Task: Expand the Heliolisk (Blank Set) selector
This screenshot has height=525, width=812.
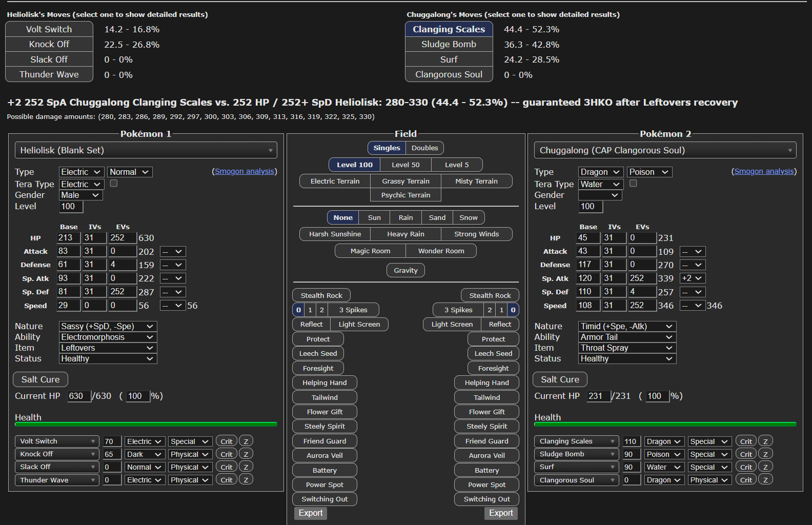Action: coord(146,150)
